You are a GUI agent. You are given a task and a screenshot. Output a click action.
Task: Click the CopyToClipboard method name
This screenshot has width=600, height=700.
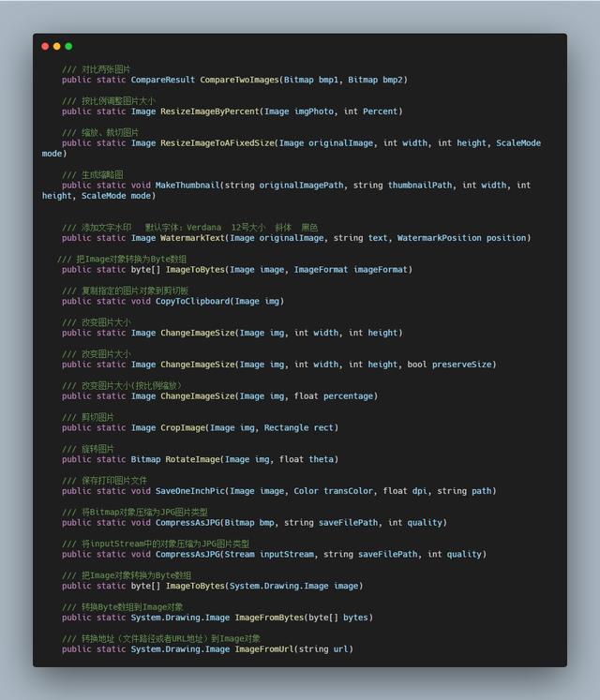192,302
